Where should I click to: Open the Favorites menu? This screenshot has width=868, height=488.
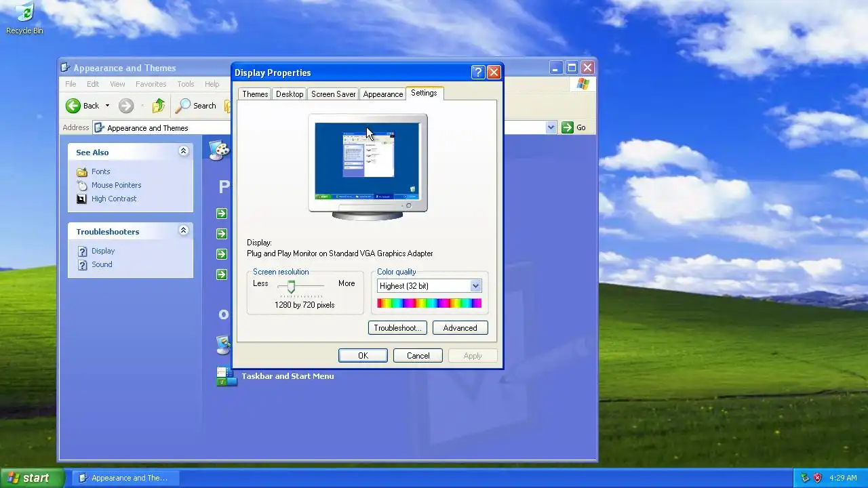[151, 84]
